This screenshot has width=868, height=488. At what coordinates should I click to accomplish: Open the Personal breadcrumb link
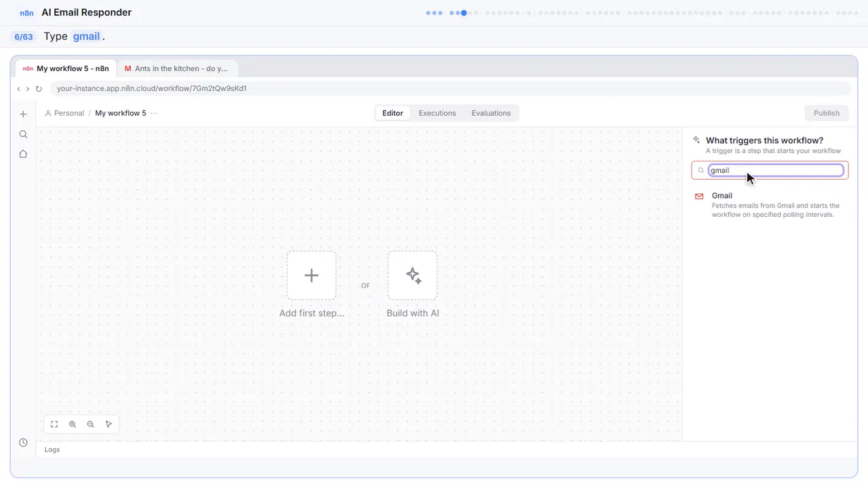coord(64,113)
